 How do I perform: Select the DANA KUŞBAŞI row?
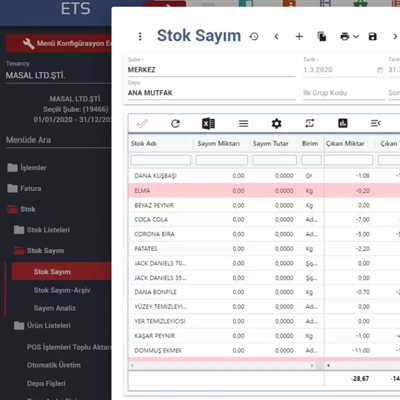264,176
